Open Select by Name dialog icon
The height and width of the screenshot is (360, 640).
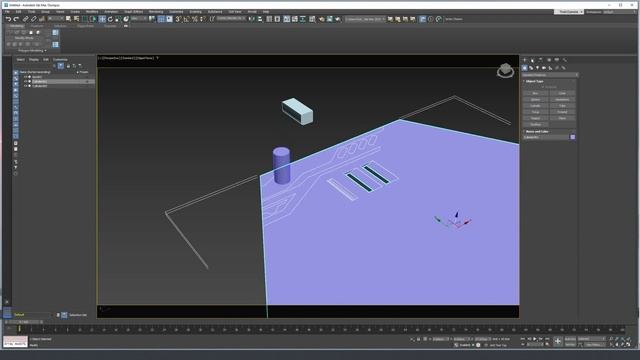[76, 19]
